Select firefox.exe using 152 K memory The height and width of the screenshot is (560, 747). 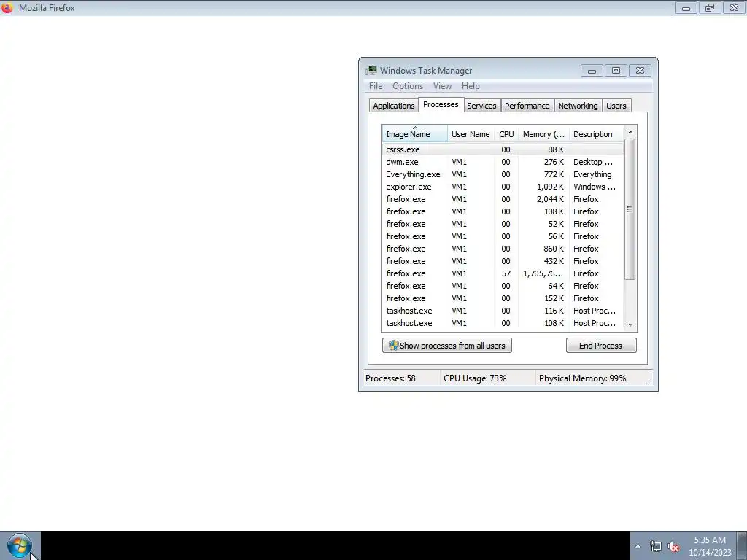coord(503,298)
